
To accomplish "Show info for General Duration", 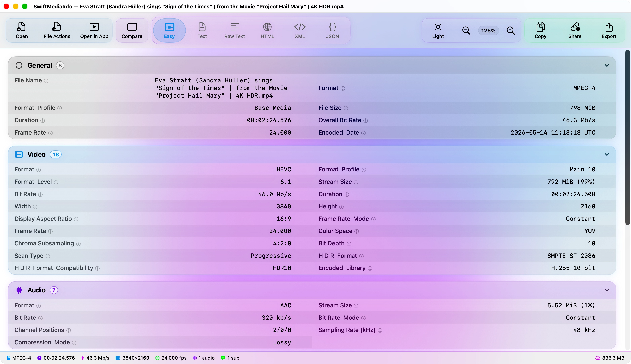I will coord(43,120).
